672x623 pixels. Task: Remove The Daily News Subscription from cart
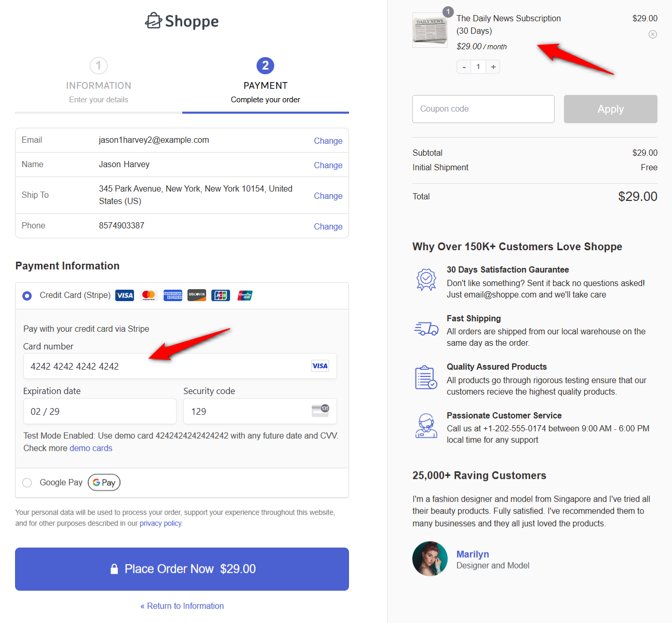(x=653, y=34)
